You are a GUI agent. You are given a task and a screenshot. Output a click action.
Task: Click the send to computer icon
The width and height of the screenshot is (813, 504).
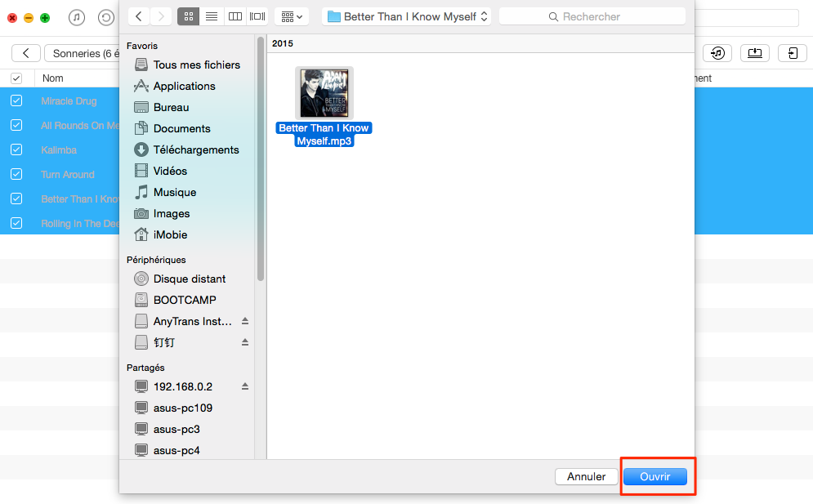pos(755,53)
